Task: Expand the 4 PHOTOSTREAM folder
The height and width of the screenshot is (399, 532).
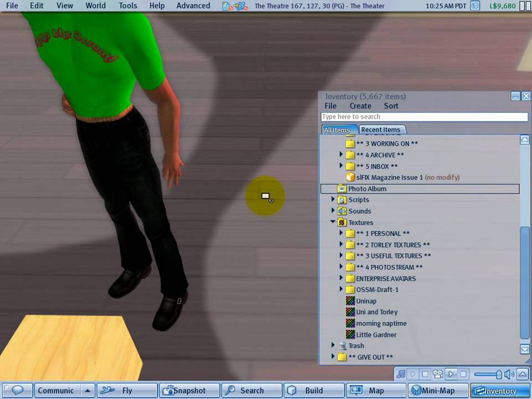Action: coord(341,267)
